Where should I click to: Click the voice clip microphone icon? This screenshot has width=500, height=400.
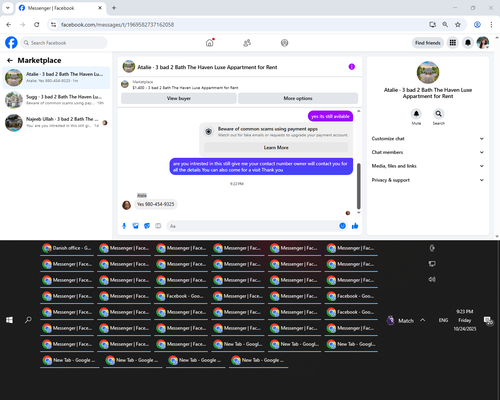point(124,226)
